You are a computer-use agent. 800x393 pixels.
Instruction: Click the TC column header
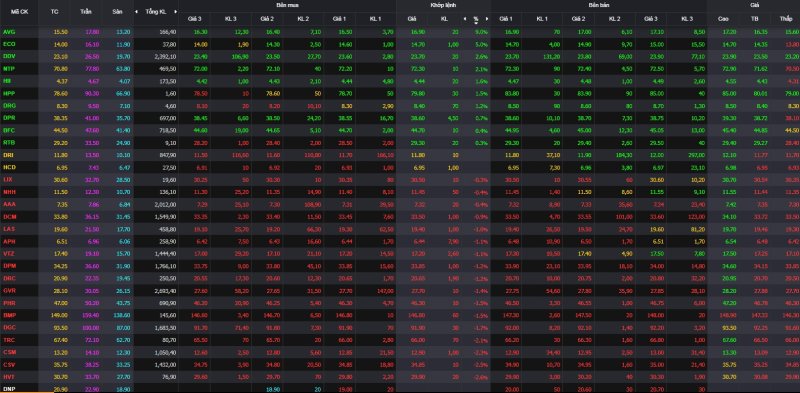tap(55, 11)
